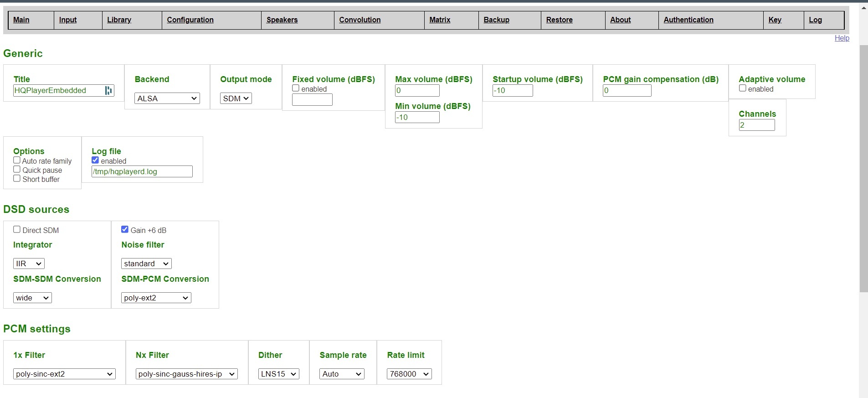Switch to the Matrix page

[x=439, y=20]
